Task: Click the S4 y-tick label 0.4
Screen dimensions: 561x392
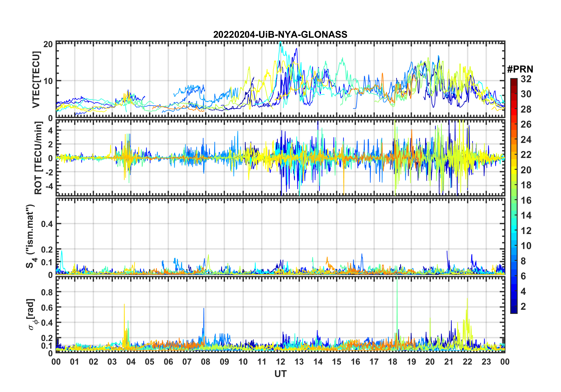Action: tap(47, 224)
